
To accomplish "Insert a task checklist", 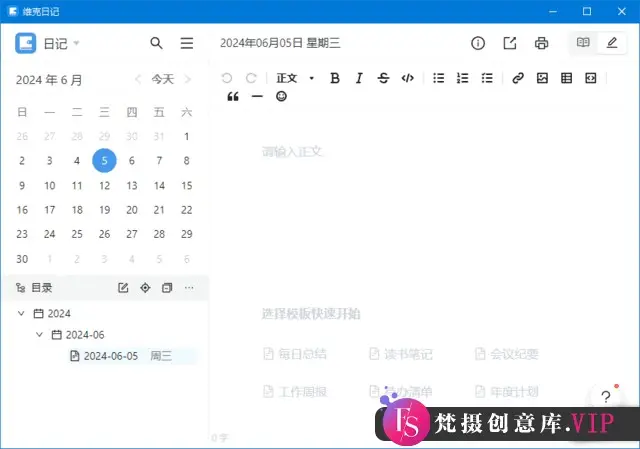I will (x=487, y=78).
